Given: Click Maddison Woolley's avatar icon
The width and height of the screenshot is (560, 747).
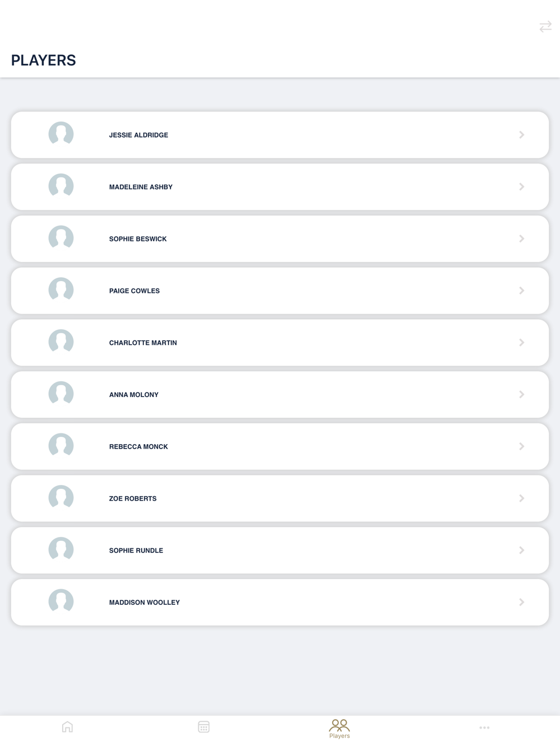Looking at the screenshot, I should pyautogui.click(x=61, y=601).
